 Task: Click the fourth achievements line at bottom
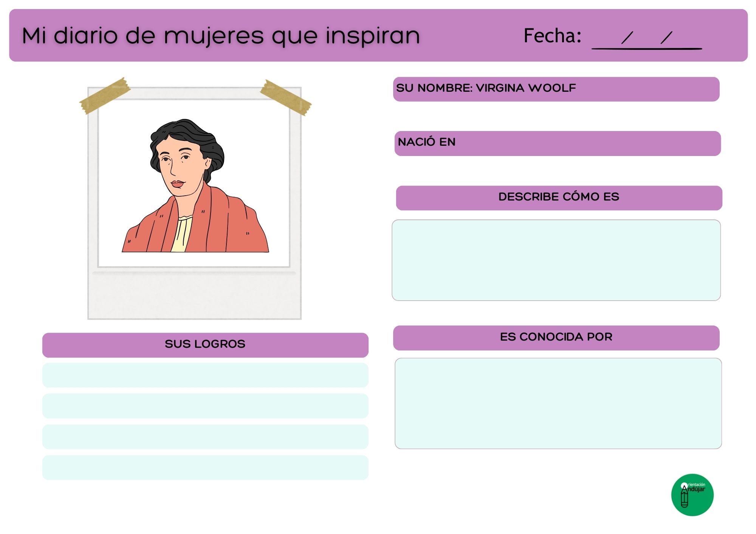[x=205, y=468]
